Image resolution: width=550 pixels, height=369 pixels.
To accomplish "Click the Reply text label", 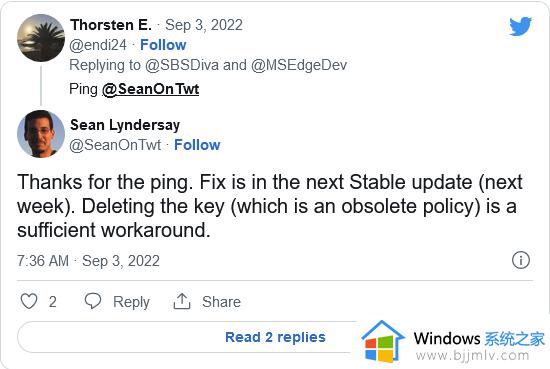I will pyautogui.click(x=131, y=302).
